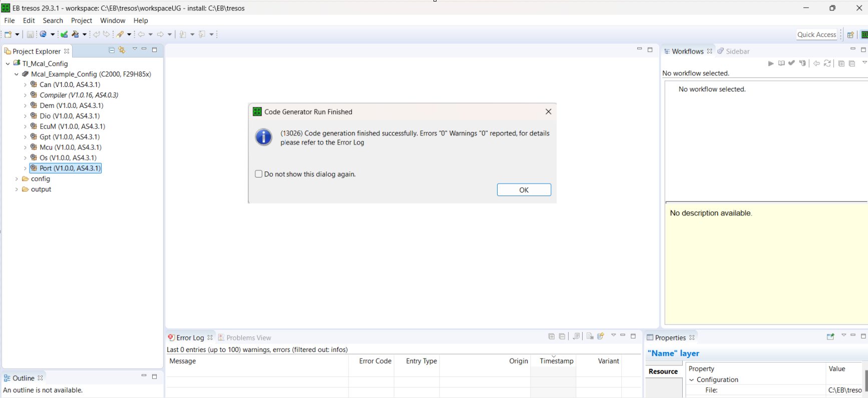
Task: Check 'Do not show this dialog again'
Action: click(259, 174)
